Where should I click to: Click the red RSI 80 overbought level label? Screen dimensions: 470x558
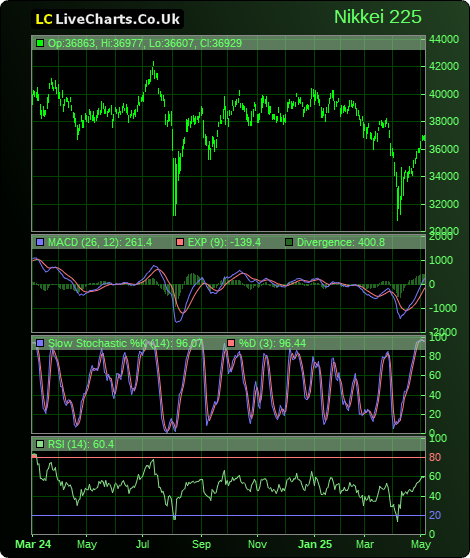pyautogui.click(x=435, y=457)
